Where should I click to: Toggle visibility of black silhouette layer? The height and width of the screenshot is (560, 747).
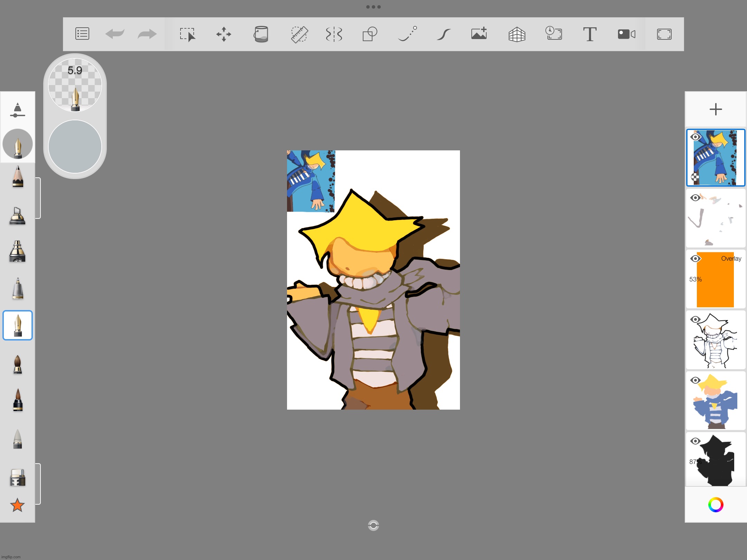695,441
